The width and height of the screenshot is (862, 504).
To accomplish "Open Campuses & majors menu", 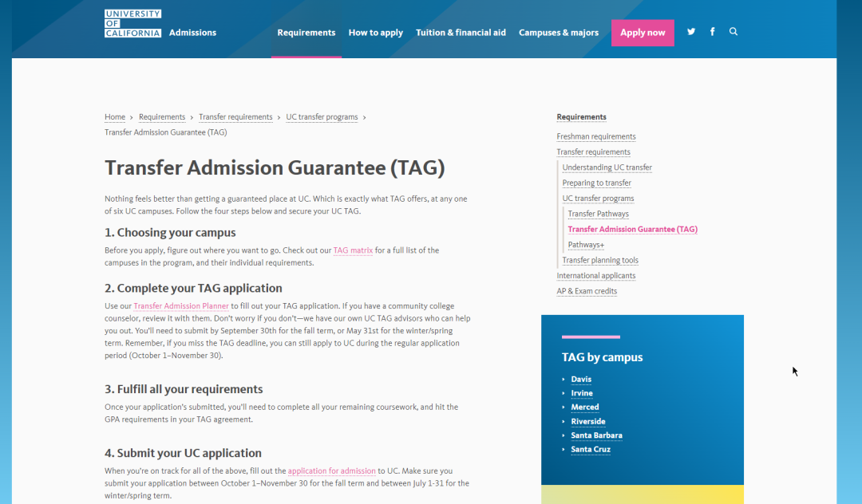I will pos(559,33).
